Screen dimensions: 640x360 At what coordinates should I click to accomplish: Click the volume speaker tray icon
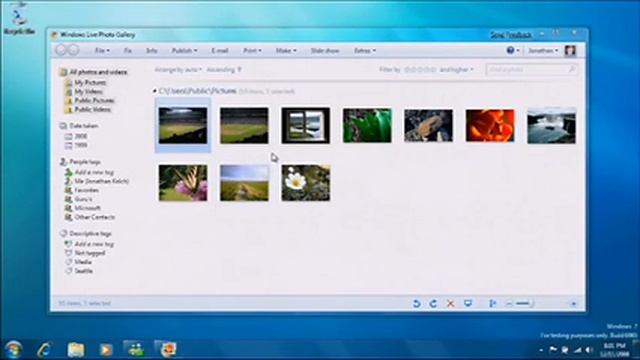pyautogui.click(x=589, y=349)
